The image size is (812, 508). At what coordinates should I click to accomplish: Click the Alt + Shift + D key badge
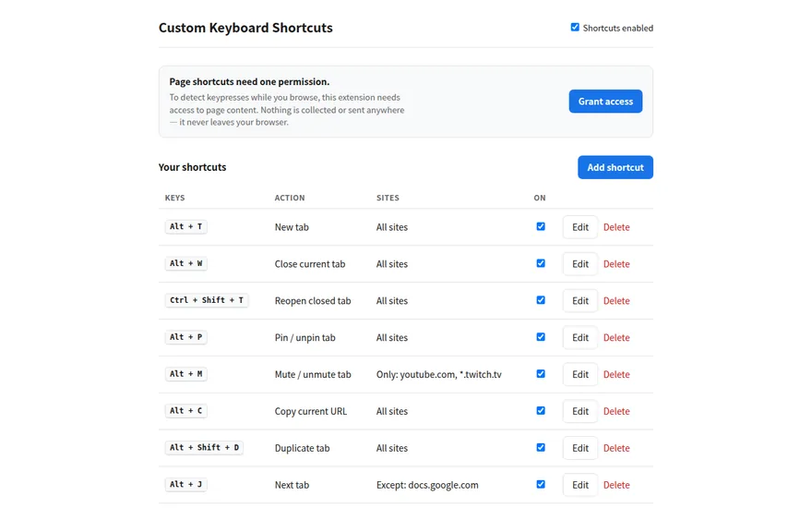(204, 447)
